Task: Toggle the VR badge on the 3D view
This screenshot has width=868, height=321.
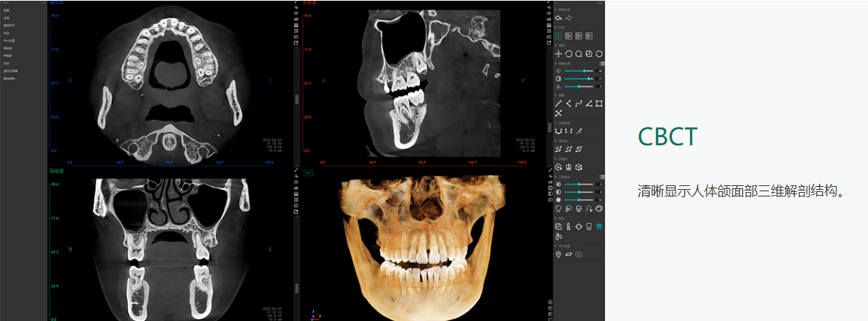Action: [x=309, y=173]
